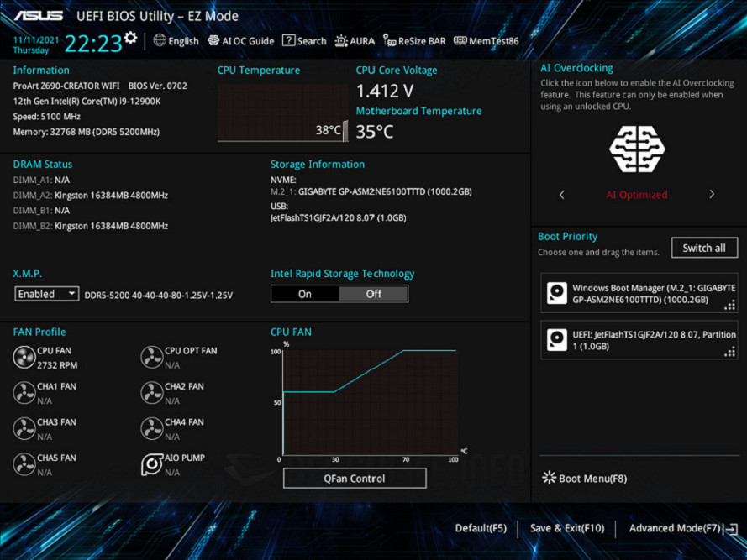The width and height of the screenshot is (747, 560).
Task: Select the AIO PUMP fan icon
Action: 152,463
